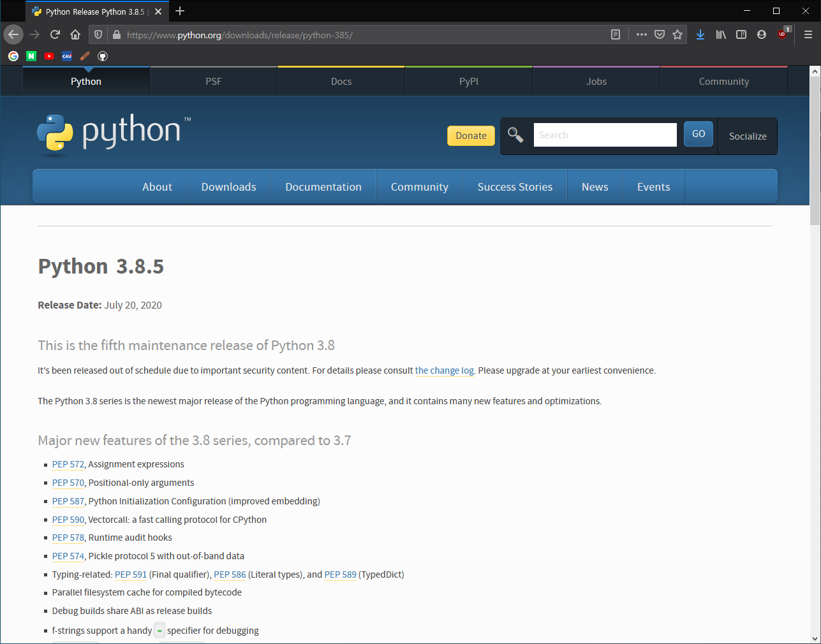Open the About navigation menu
This screenshot has width=821, height=644.
point(157,187)
